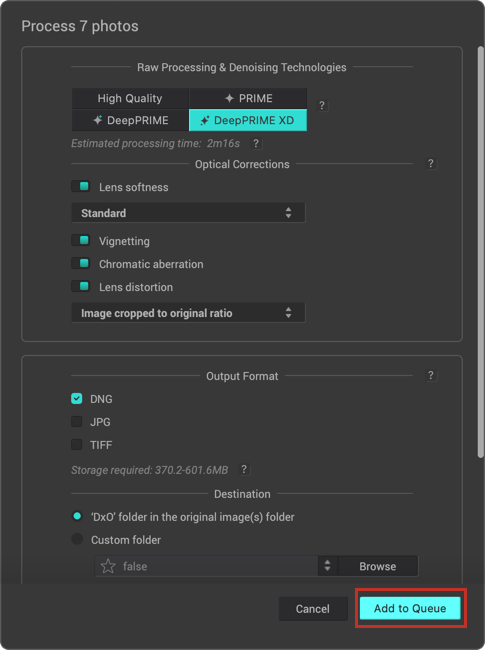Open help for Output Format
This screenshot has height=650, width=485.
pyautogui.click(x=431, y=376)
